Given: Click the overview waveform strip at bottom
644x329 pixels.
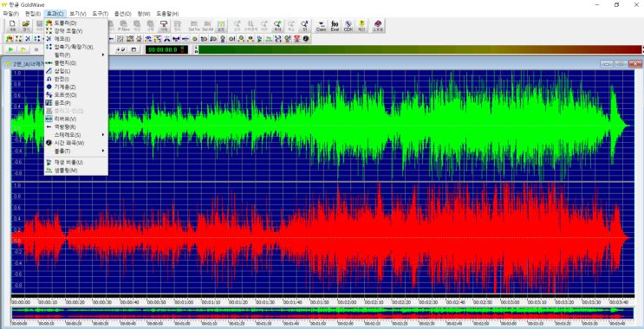Looking at the screenshot, I should (322, 313).
